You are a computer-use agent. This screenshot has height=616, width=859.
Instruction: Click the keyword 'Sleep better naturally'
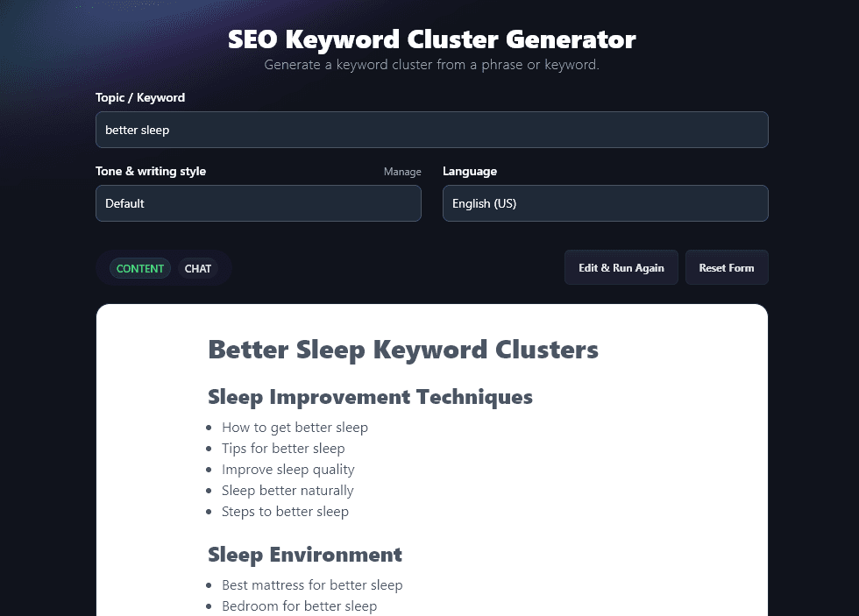tap(288, 491)
